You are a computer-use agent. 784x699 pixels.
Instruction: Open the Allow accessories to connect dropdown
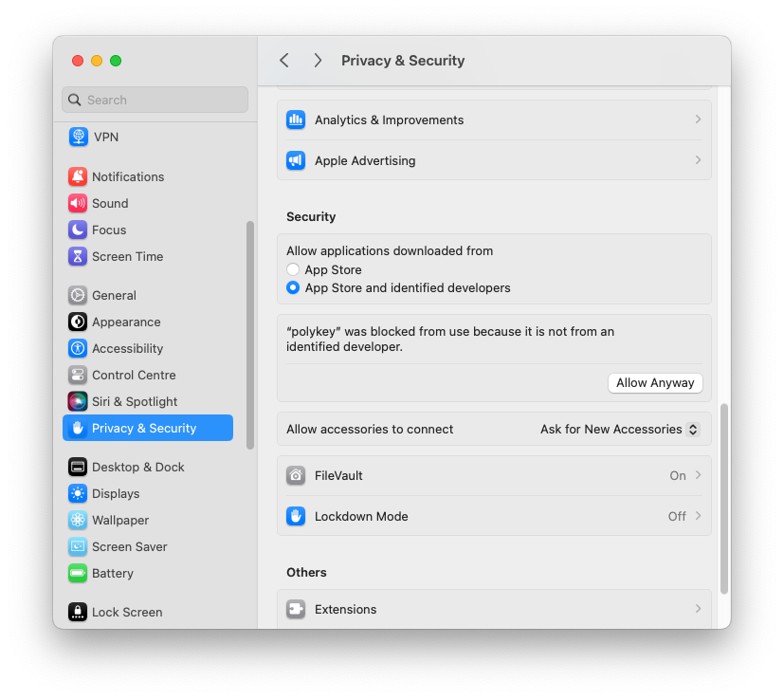click(x=620, y=430)
